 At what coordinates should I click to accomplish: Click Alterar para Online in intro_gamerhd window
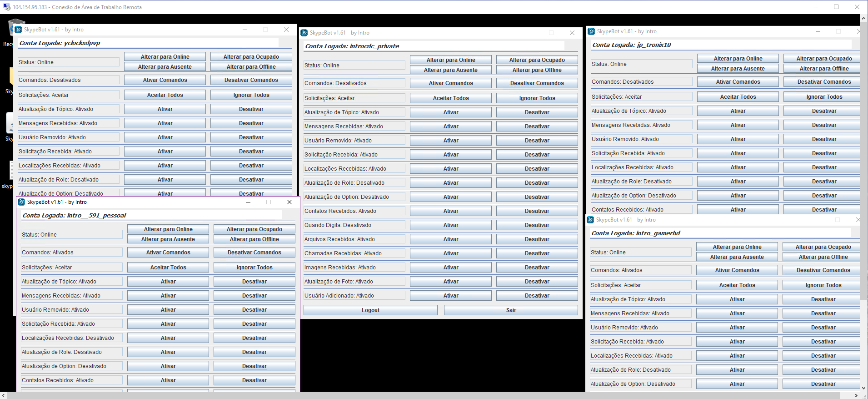(737, 247)
